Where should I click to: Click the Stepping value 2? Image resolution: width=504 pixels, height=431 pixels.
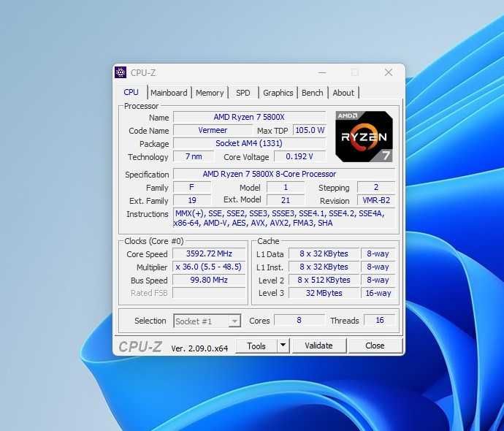(x=376, y=187)
